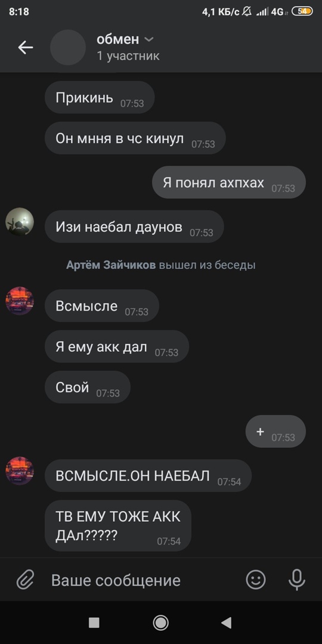Viewport: 322px width, 644px height.
Task: Select the Он мння в чс кинул message
Action: click(x=135, y=138)
